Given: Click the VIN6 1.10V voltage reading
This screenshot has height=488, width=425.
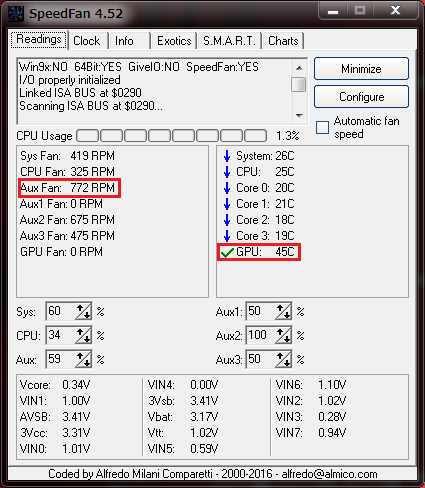Looking at the screenshot, I should 311,385.
